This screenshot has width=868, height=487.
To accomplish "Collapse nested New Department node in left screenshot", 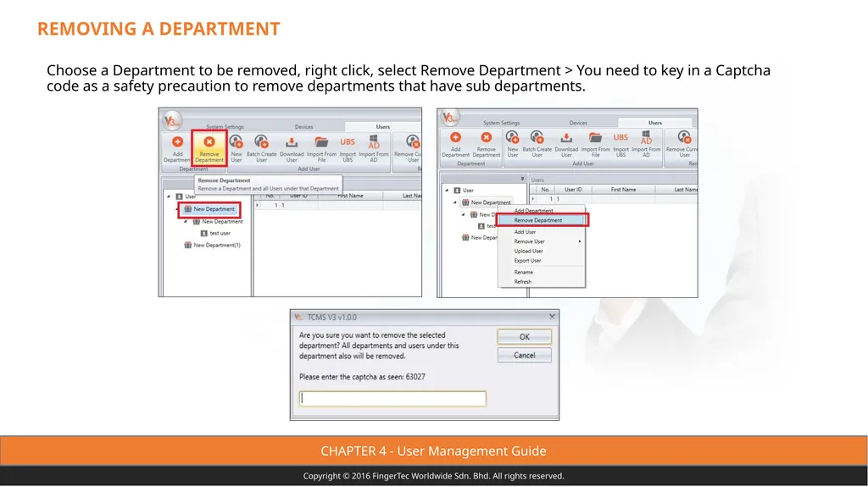I will click(x=186, y=221).
